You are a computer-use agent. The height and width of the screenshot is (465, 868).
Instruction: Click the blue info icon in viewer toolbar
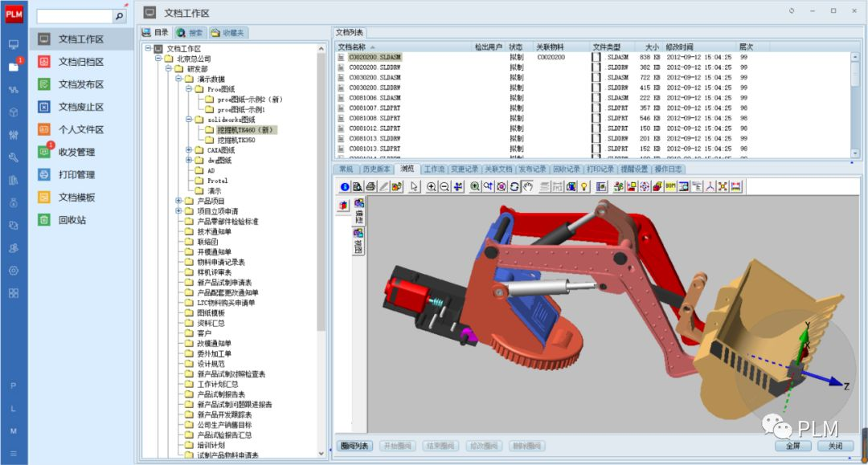pos(345,186)
